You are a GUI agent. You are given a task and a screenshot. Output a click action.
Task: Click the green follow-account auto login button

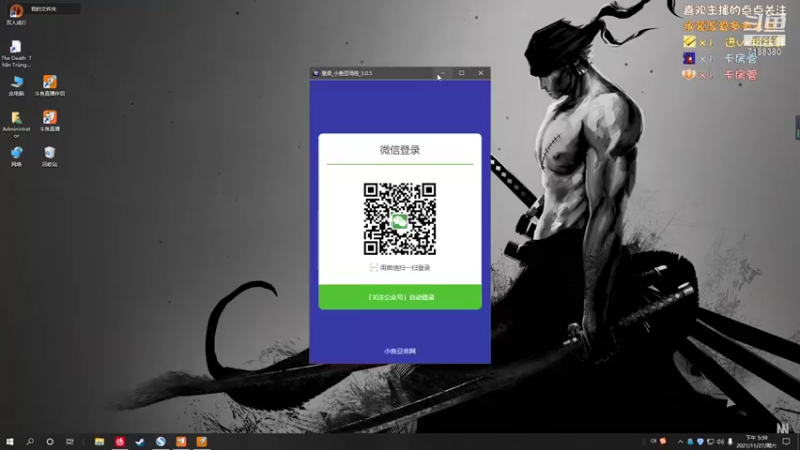[x=400, y=297]
